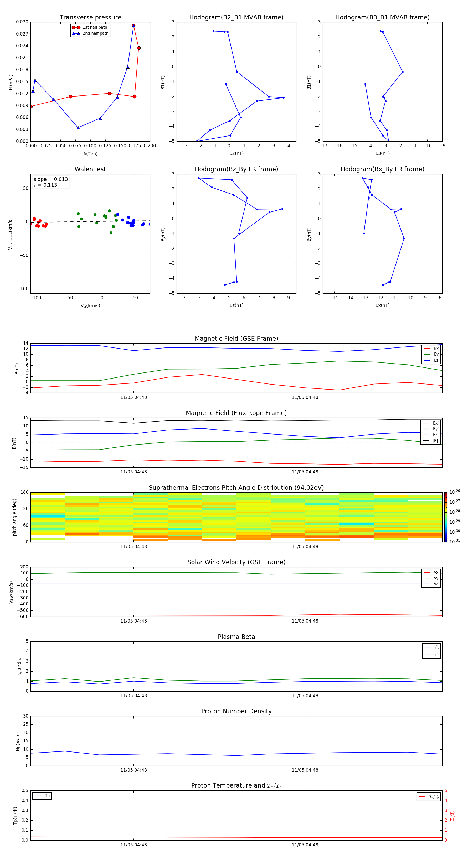
Task: Select 'Vy' in solar wind velocity legend
Action: click(431, 578)
